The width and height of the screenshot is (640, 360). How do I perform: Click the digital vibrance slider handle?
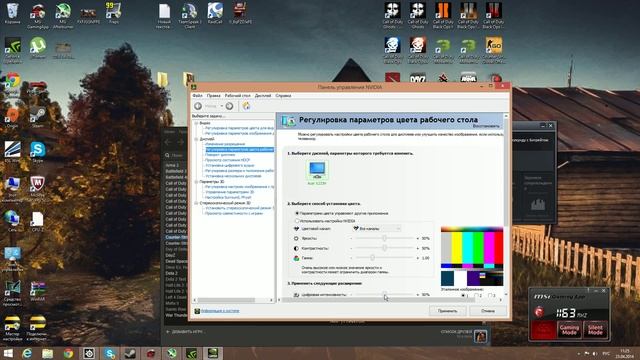(x=384, y=294)
